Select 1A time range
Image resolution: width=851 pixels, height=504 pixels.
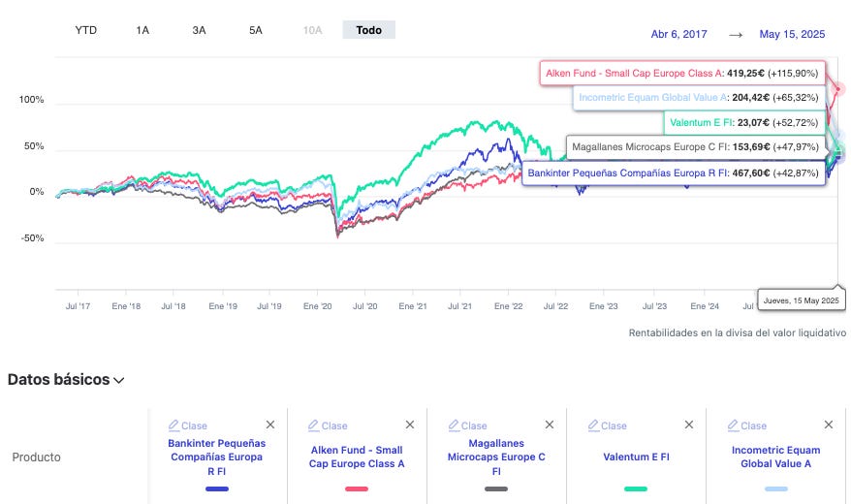click(142, 30)
